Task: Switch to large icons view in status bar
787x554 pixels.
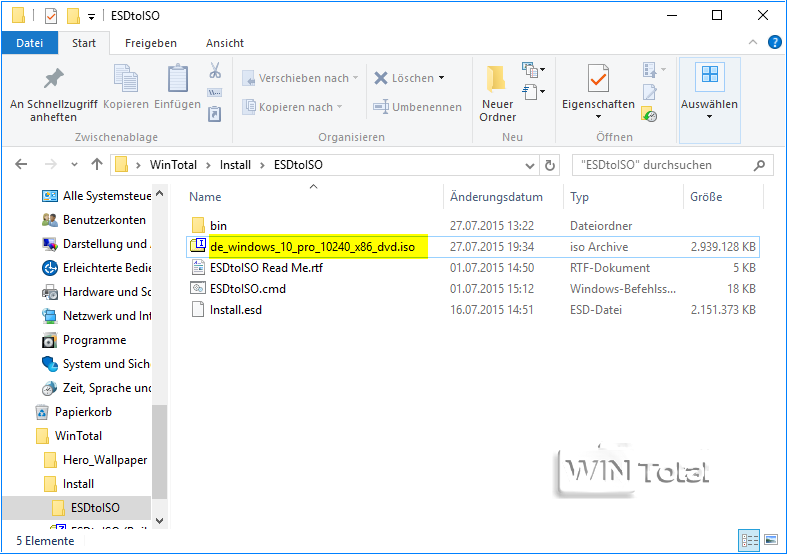Action: (x=771, y=540)
